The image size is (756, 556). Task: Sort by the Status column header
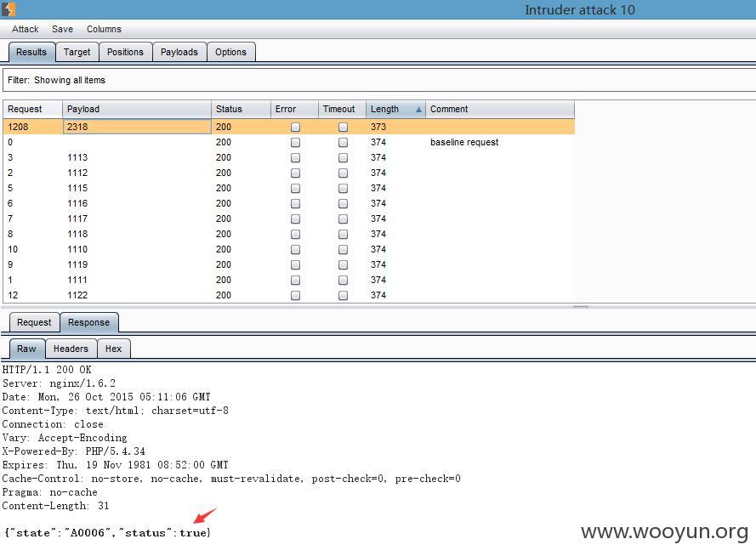click(241, 109)
